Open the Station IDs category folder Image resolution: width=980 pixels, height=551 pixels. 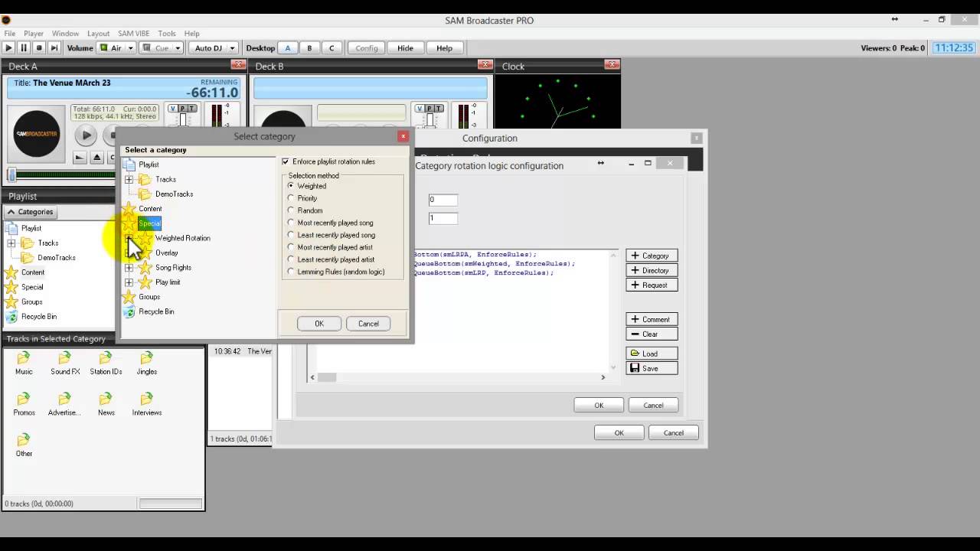(106, 364)
